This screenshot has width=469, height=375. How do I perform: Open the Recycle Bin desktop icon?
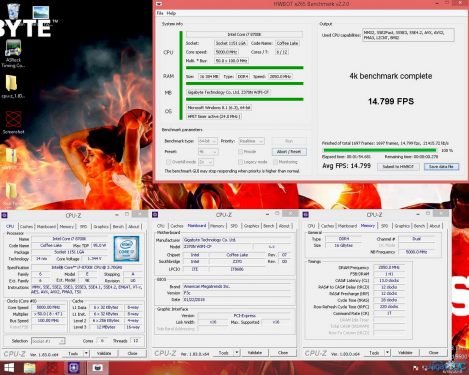click(x=13, y=11)
